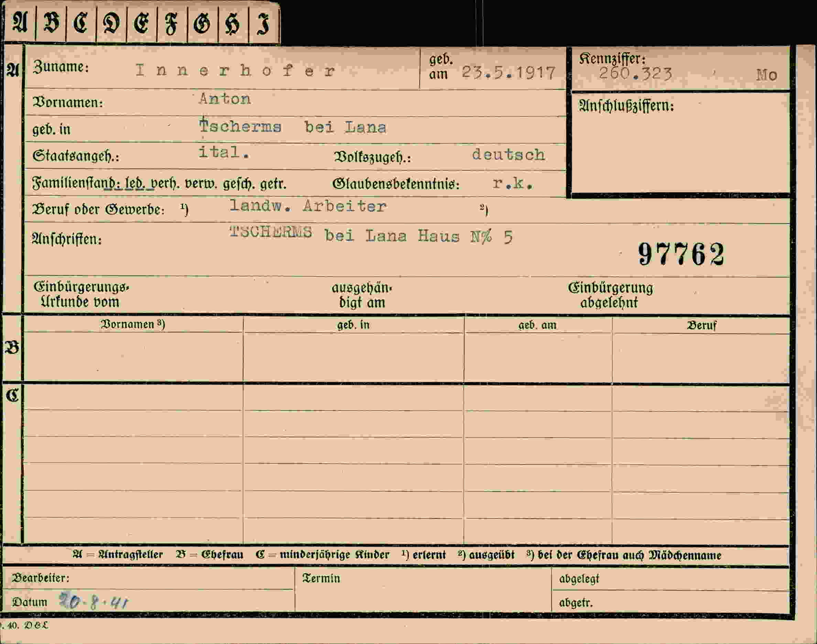Click the surname Innerhofer

coord(235,70)
